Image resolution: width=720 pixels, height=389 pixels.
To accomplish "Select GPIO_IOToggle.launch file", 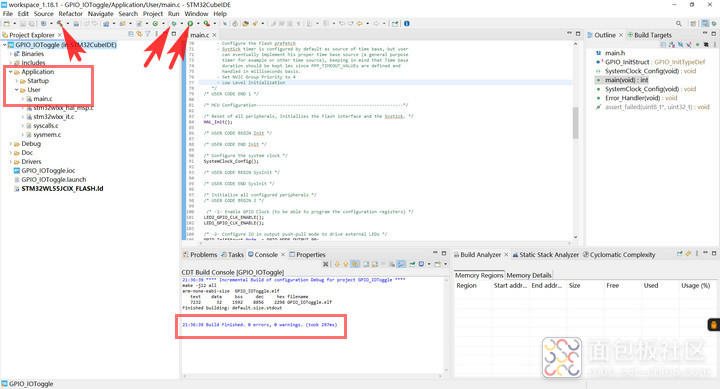I will [54, 180].
